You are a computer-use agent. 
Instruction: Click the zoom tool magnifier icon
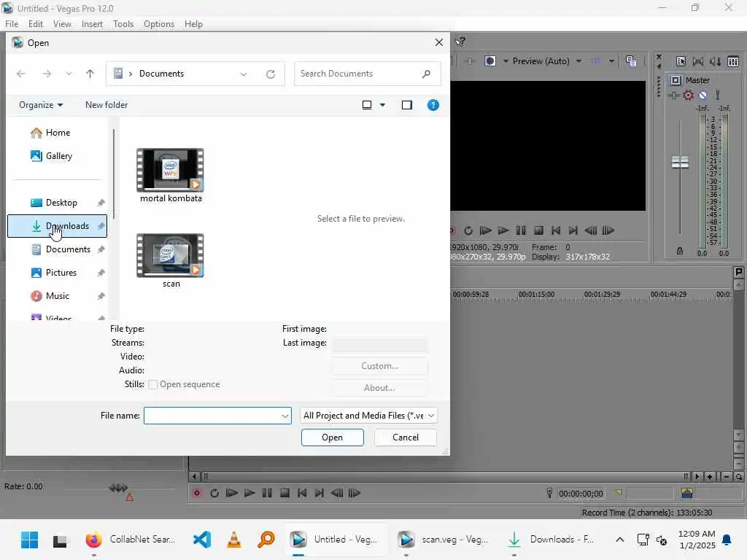point(738,476)
